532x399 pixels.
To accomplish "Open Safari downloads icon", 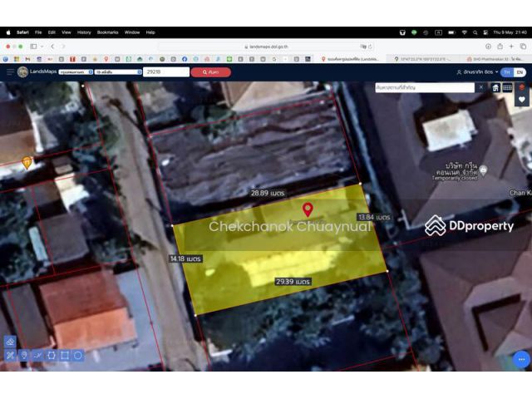I will (488, 47).
